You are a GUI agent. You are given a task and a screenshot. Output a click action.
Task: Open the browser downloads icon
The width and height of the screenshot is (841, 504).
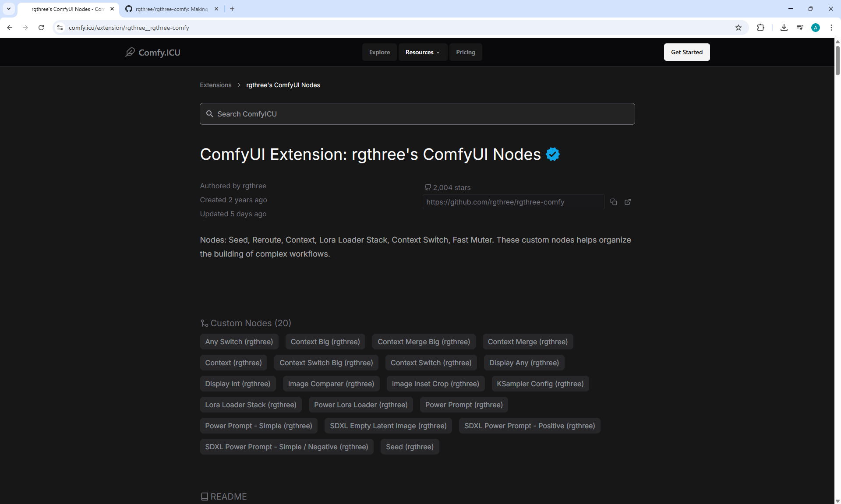[784, 28]
